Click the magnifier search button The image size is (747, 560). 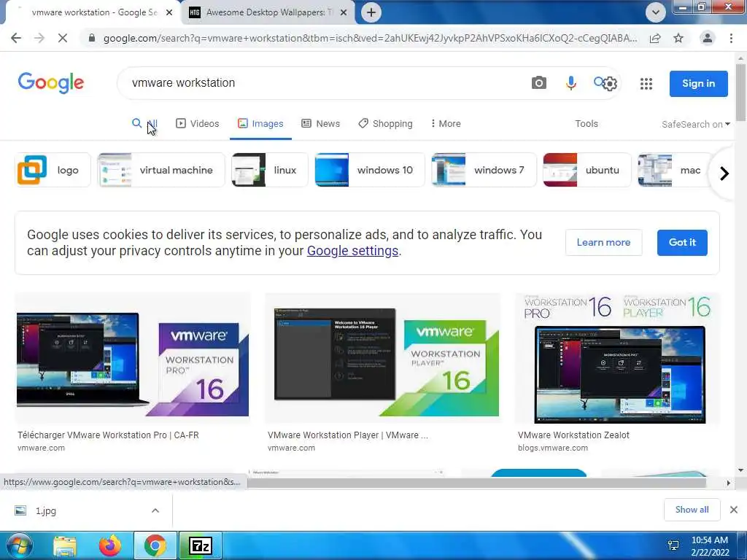598,82
